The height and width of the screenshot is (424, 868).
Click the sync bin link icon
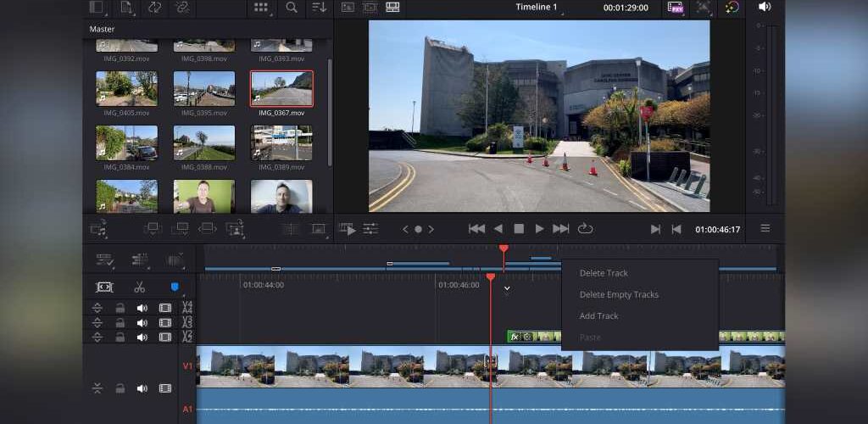coord(181,7)
